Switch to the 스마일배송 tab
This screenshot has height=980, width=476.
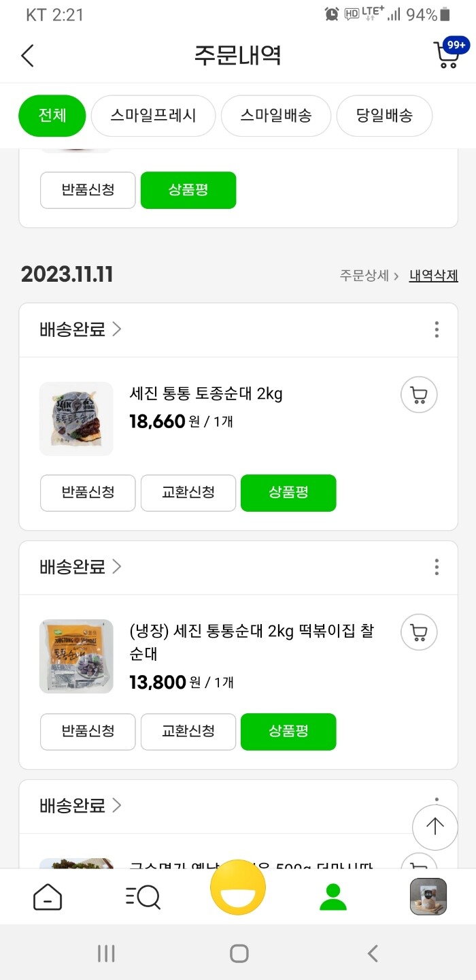(275, 116)
